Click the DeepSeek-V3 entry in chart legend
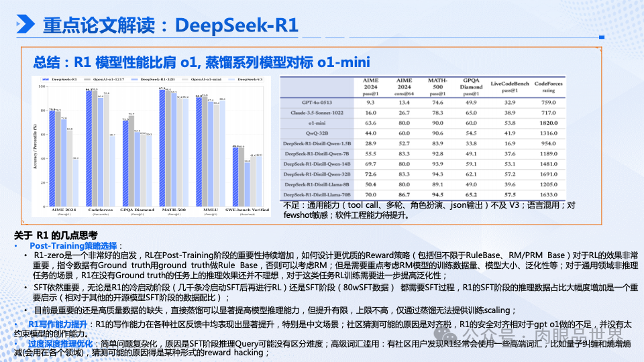The width and height of the screenshot is (644, 362). tap(246, 79)
